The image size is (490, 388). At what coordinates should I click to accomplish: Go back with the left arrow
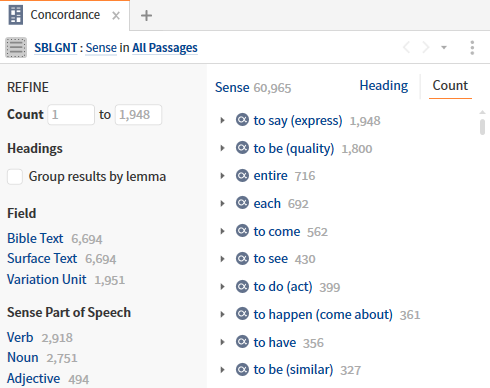pos(406,47)
